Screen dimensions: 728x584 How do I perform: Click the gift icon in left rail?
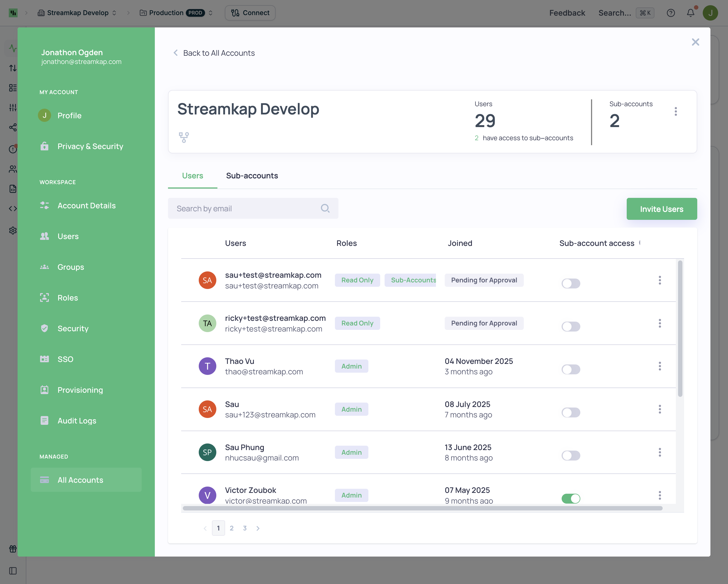click(13, 549)
